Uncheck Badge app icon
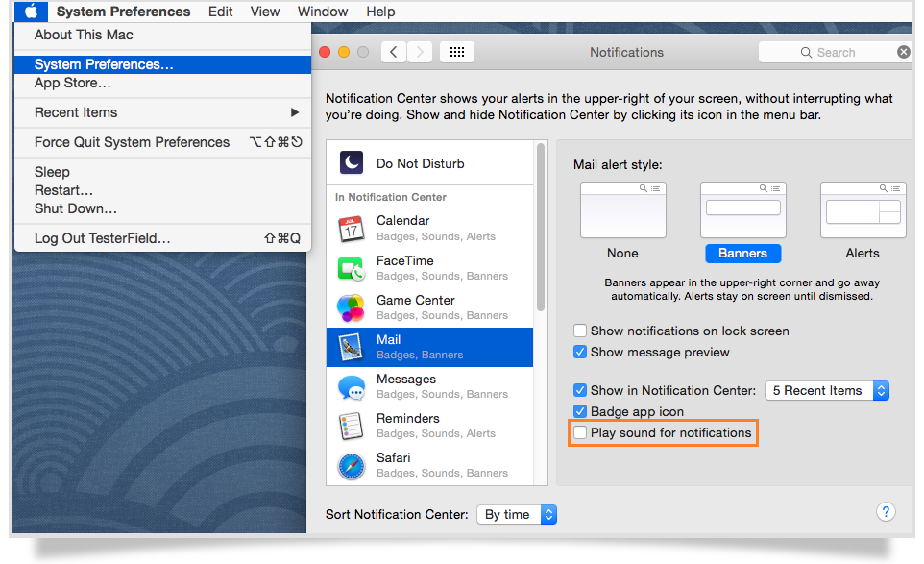Viewport: 924px width, 564px height. 580,411
